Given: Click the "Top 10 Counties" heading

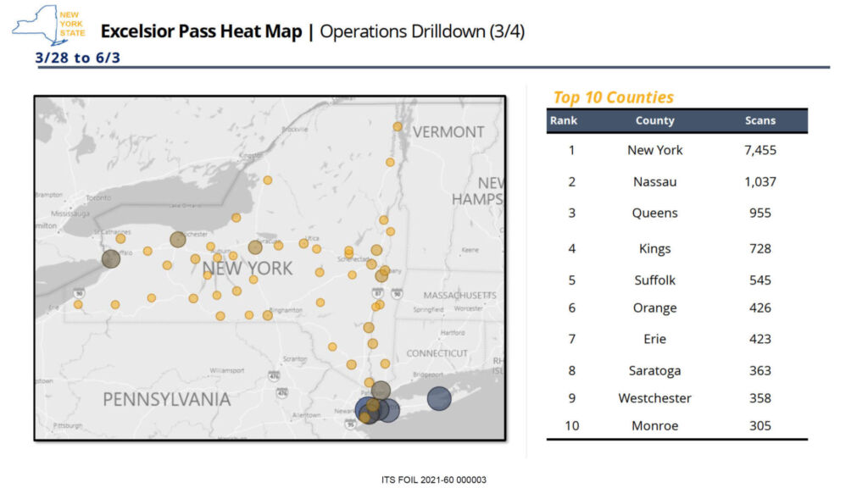Looking at the screenshot, I should point(614,97).
